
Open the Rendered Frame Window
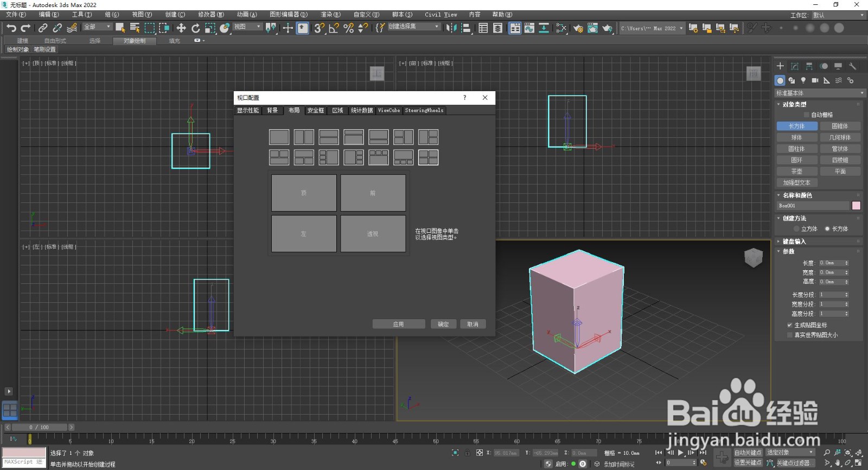pyautogui.click(x=592, y=28)
